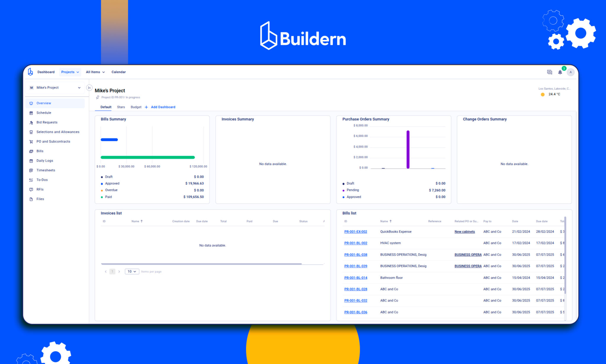Click the Buildern logo icon in navbar
The image size is (606, 364).
coord(30,72)
